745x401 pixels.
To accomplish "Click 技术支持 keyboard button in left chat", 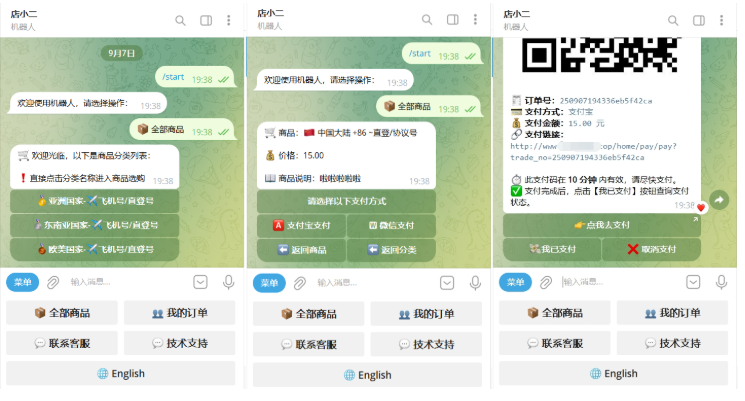I will click(180, 343).
